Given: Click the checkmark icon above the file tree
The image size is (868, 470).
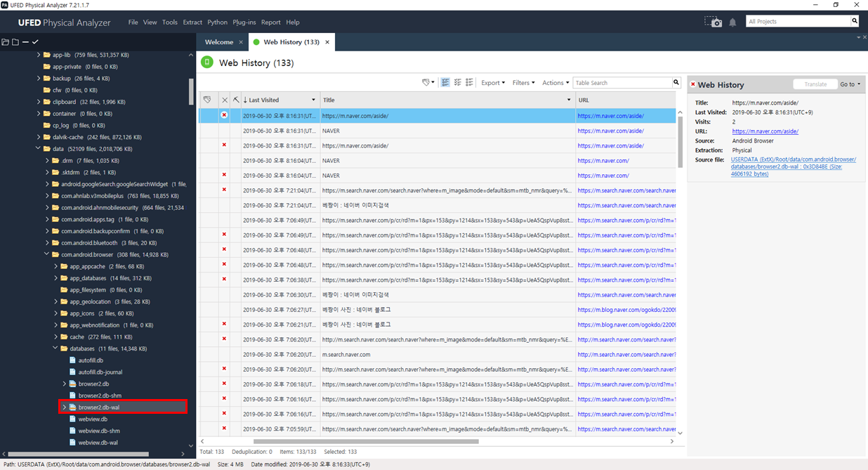Looking at the screenshot, I should pyautogui.click(x=34, y=42).
